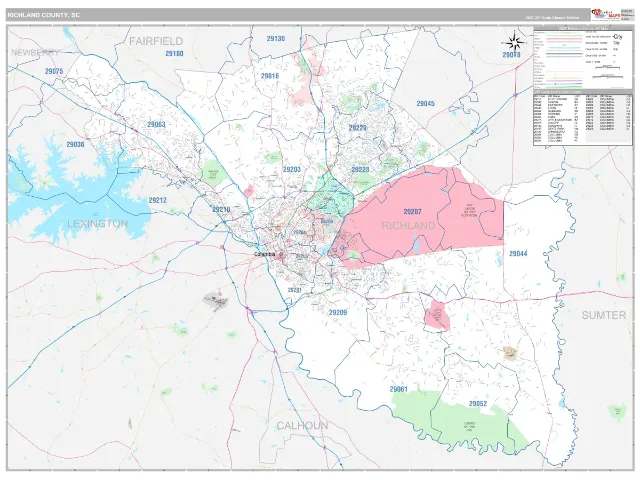Viewport: 640px width, 480px height.
Task: Select the 29061 ZIP label
Action: pos(398,389)
